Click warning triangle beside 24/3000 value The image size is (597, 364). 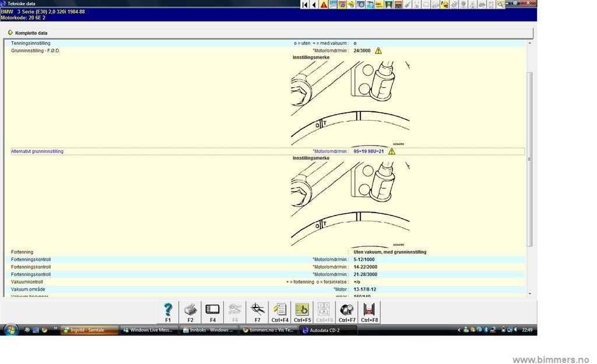click(378, 51)
